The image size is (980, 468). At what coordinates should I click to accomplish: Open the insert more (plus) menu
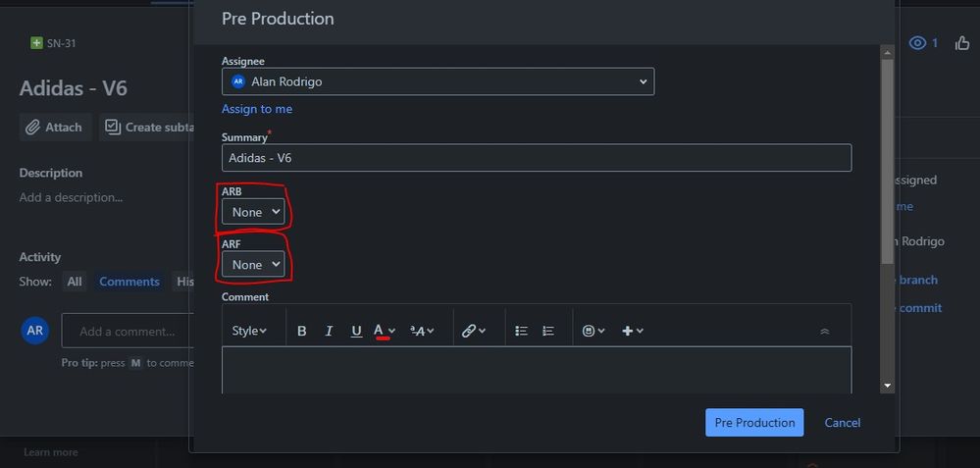pyautogui.click(x=633, y=332)
